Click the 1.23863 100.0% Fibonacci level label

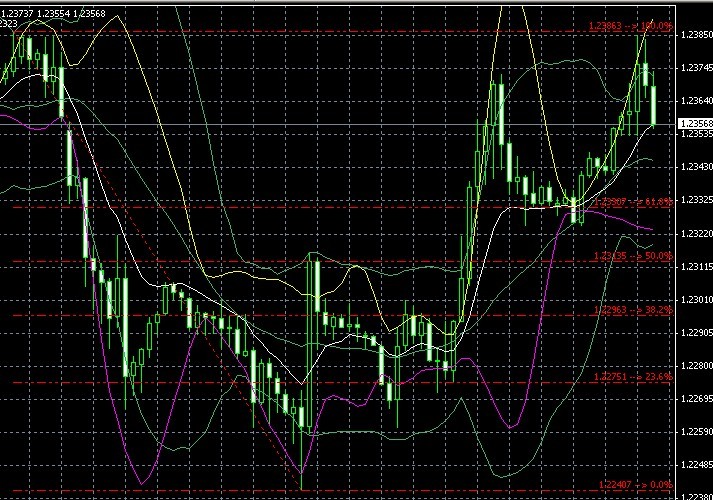630,26
